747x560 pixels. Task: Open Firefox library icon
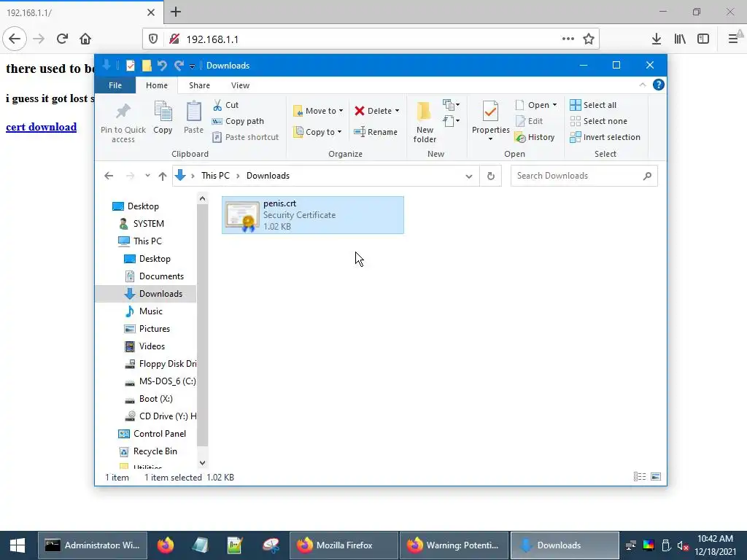[x=680, y=39]
